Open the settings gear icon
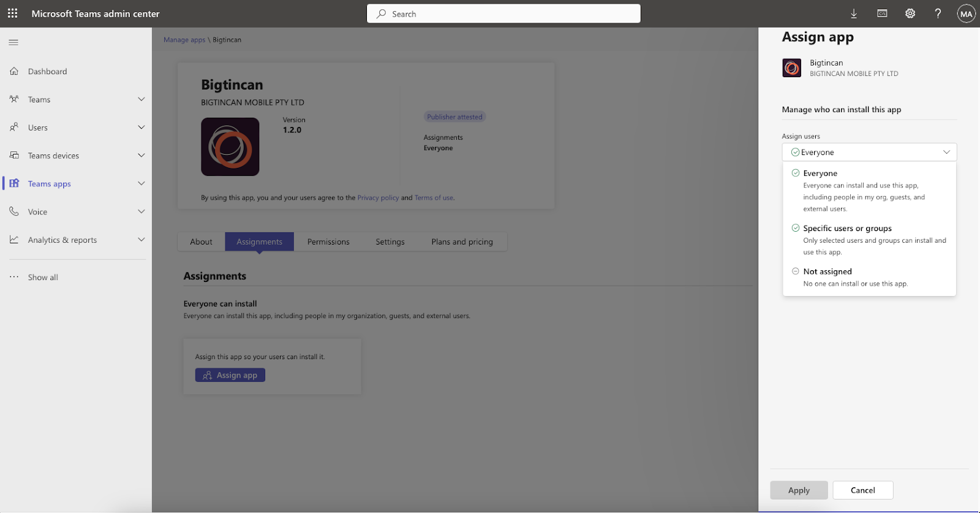The image size is (980, 513). coord(910,13)
